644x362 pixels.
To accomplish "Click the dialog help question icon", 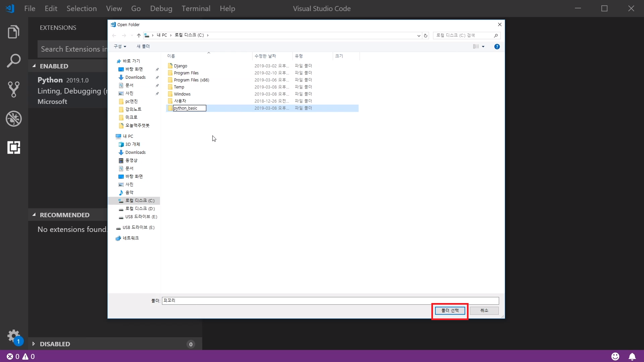I will pos(497,47).
